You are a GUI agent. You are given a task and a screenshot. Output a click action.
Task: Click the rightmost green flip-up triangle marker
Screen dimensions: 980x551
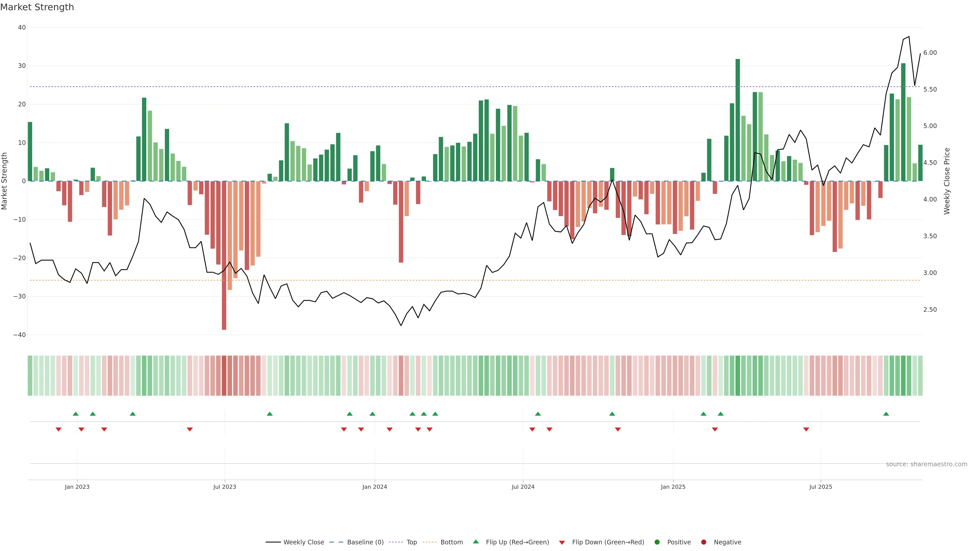[x=886, y=414]
